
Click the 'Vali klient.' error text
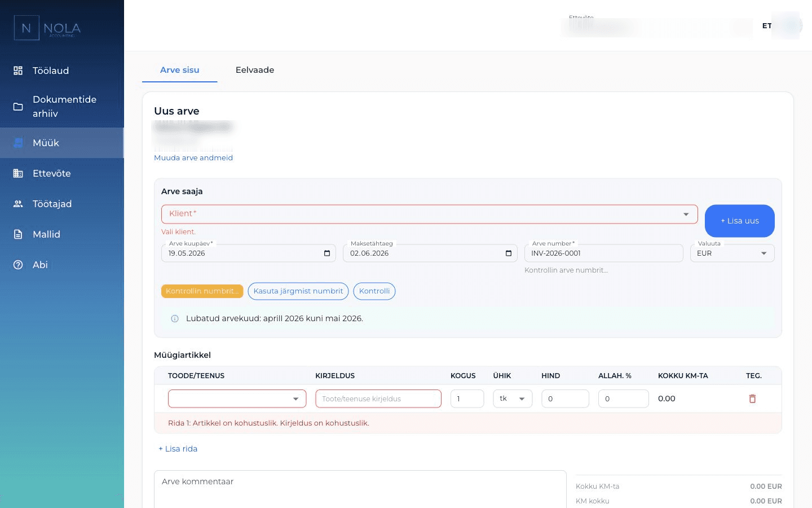[179, 232]
